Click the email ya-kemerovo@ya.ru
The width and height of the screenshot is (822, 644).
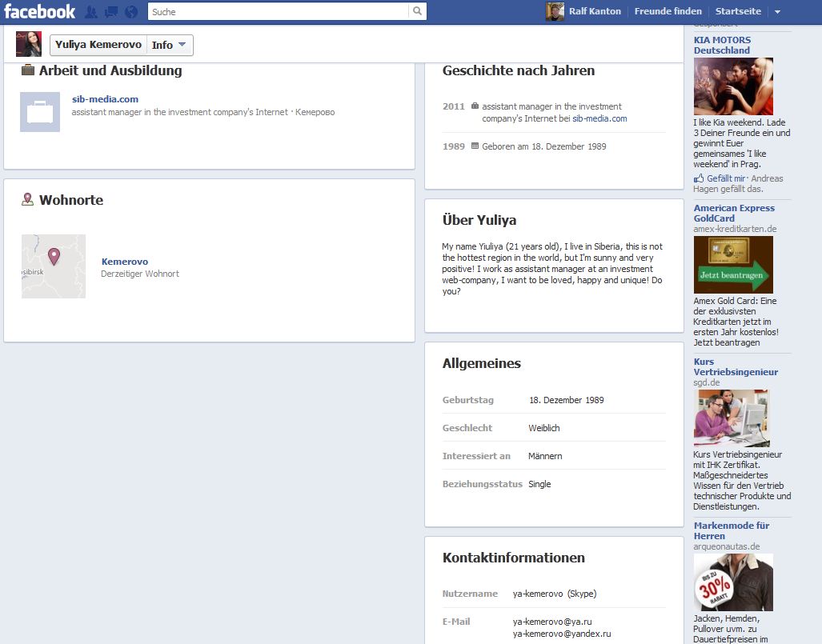[x=551, y=621]
